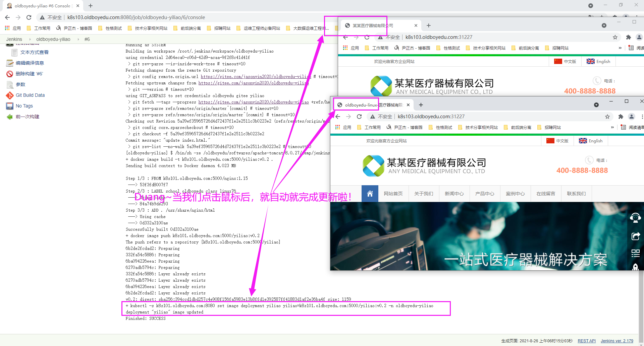Go to previous build via green arrow
The width and height of the screenshot is (644, 346).
tap(10, 117)
